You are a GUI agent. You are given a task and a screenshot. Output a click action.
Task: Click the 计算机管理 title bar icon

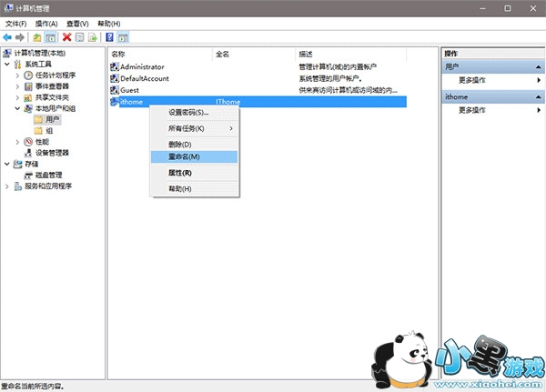tap(8, 8)
